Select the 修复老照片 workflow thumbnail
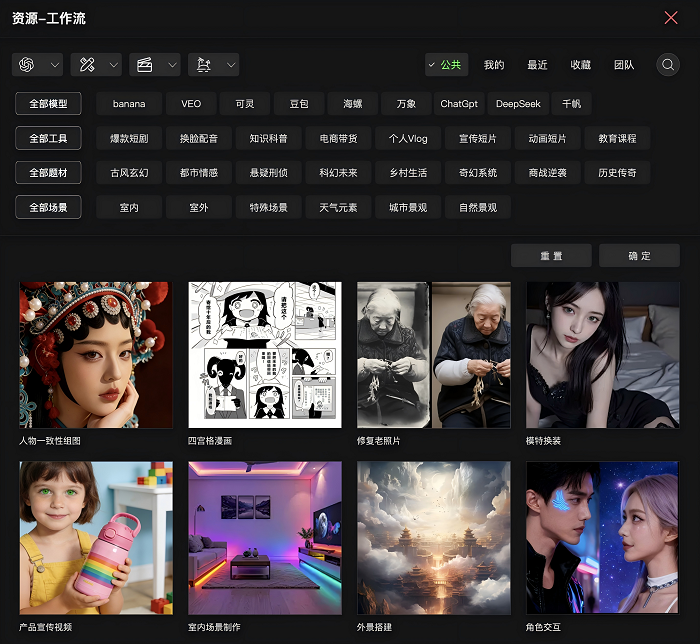Screen dimensions: 700x644 [434, 355]
